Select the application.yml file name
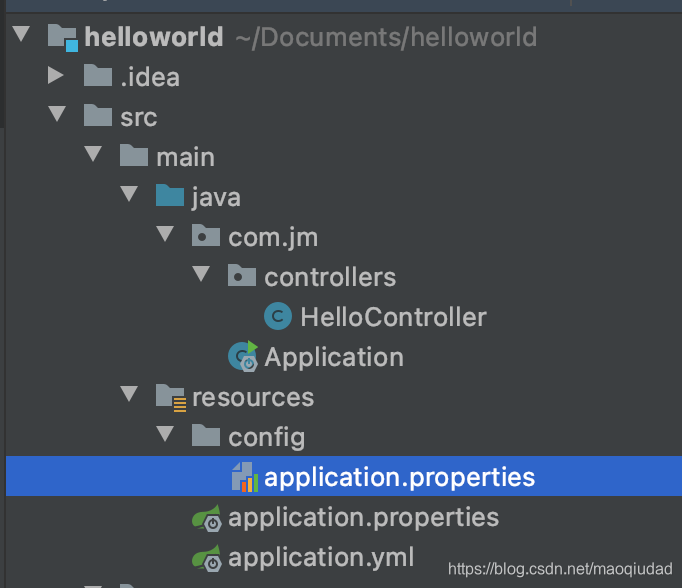This screenshot has width=682, height=588. [x=321, y=558]
